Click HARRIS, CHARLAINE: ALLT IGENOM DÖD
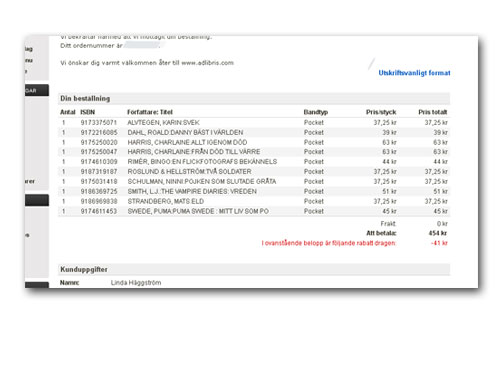 [x=187, y=142]
